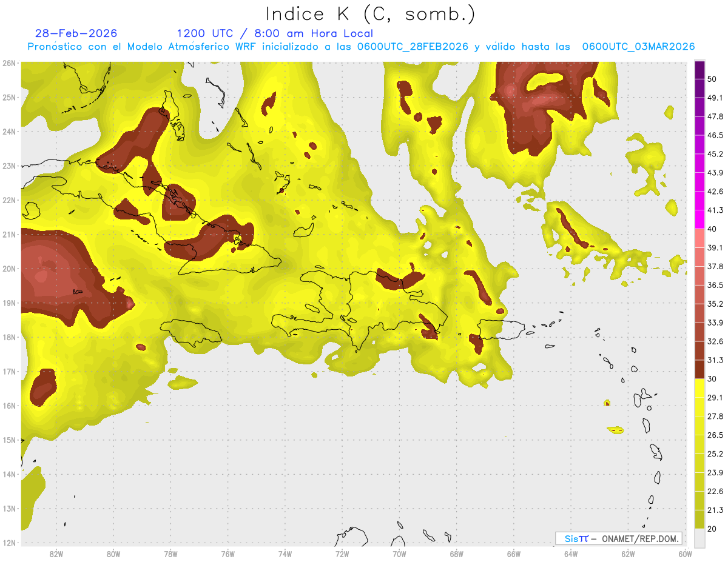Click the colorbar label 40

[712, 229]
